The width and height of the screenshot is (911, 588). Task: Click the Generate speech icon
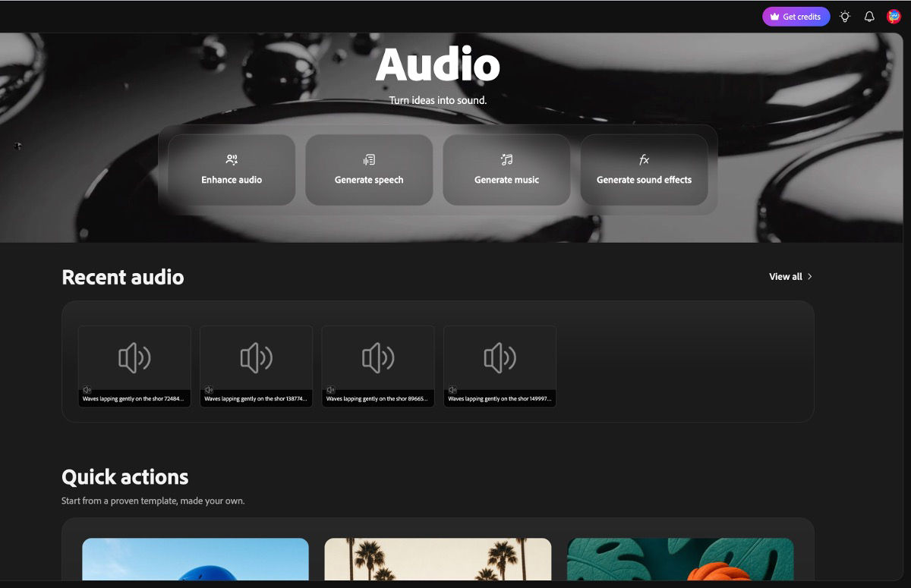(369, 159)
